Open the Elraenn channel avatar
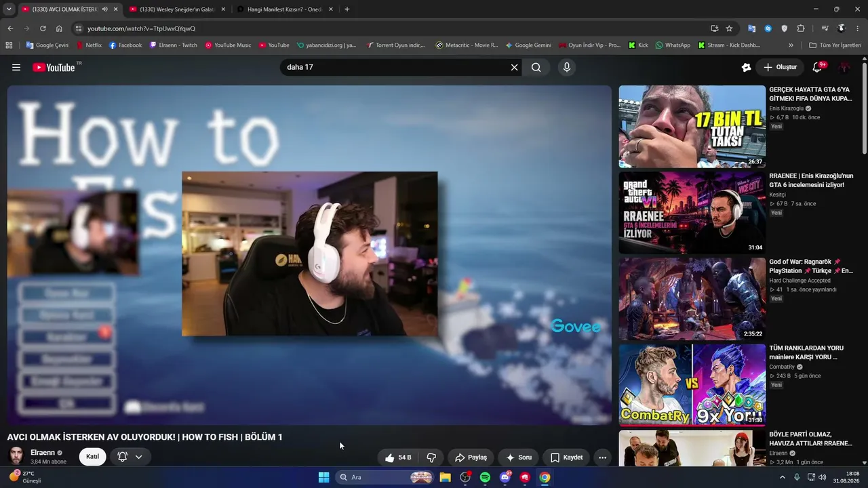The height and width of the screenshot is (488, 868). pyautogui.click(x=16, y=456)
